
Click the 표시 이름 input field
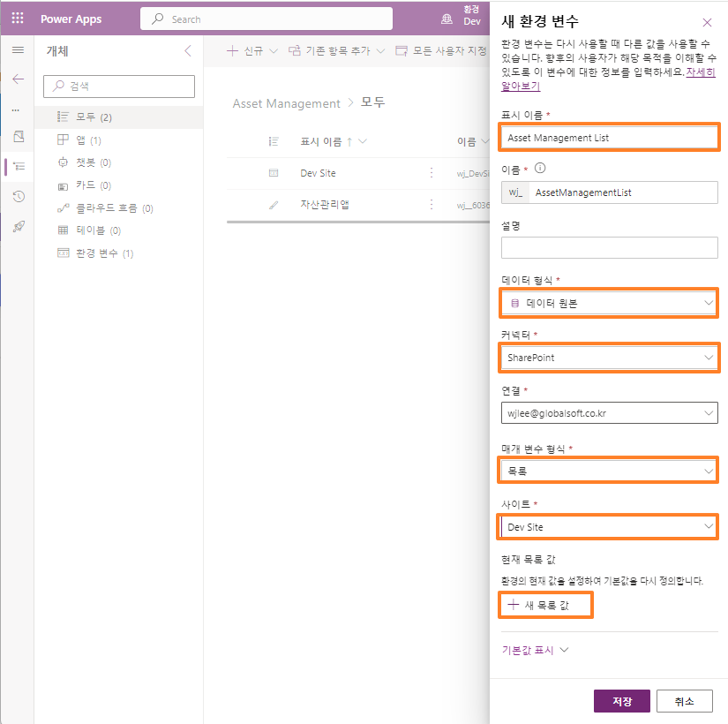pos(609,138)
